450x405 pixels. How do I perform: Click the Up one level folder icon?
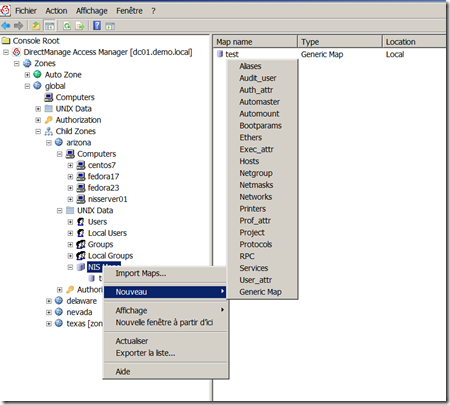(x=36, y=26)
